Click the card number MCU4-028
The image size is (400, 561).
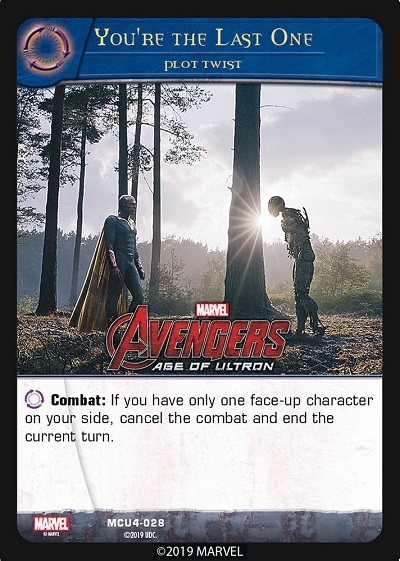coord(136,523)
